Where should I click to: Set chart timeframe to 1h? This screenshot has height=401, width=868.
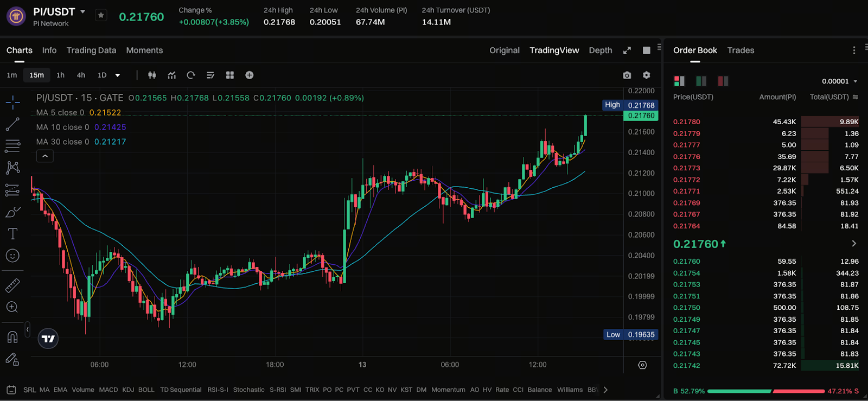click(x=61, y=75)
